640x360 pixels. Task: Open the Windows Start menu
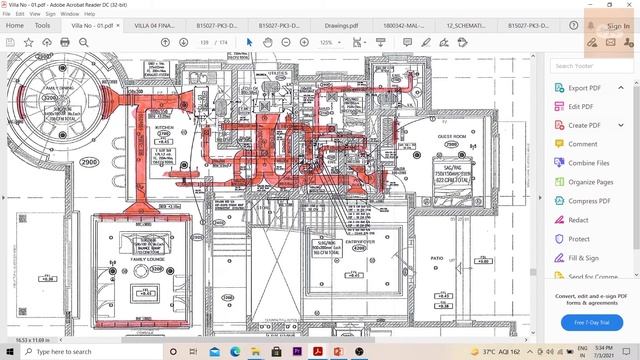10,351
